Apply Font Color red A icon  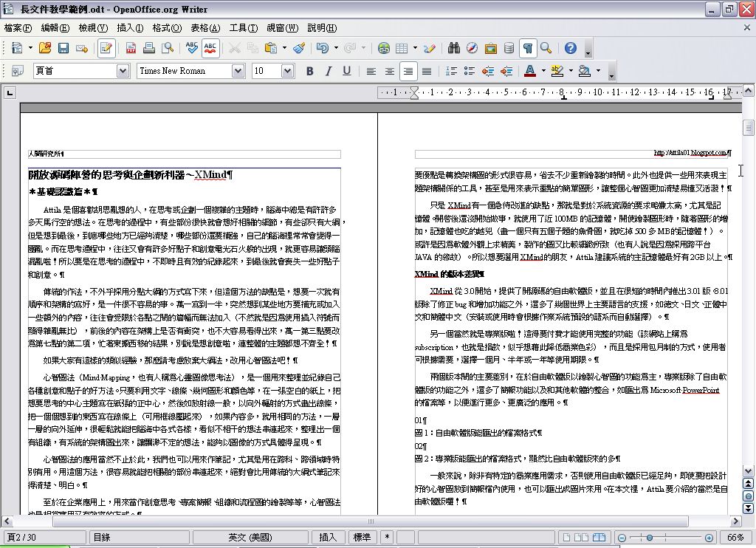(530, 71)
